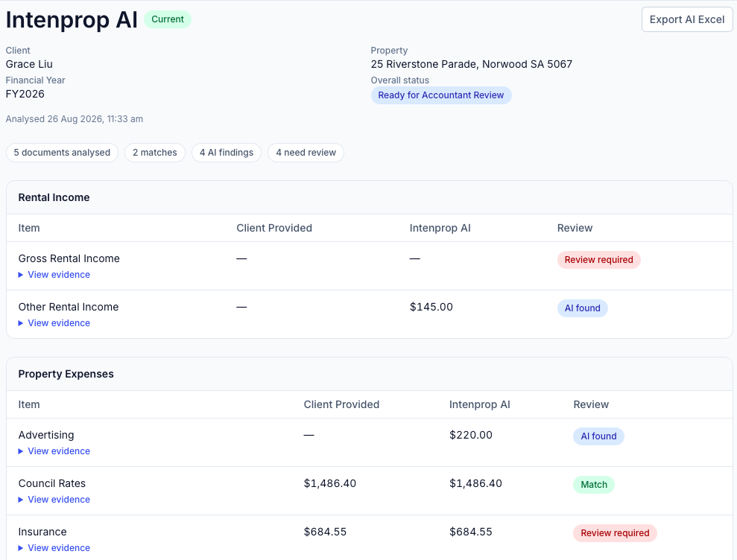Click the Export AI Excel button

pyautogui.click(x=687, y=19)
